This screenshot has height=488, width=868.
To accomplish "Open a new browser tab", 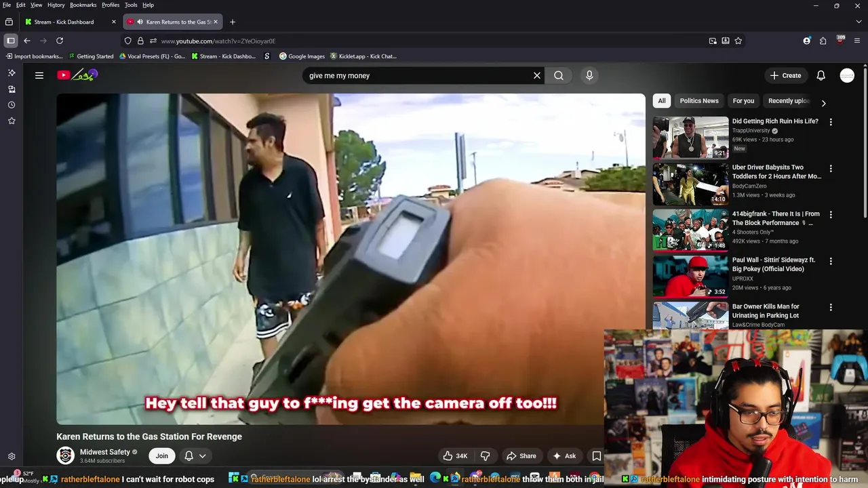I will point(233,22).
